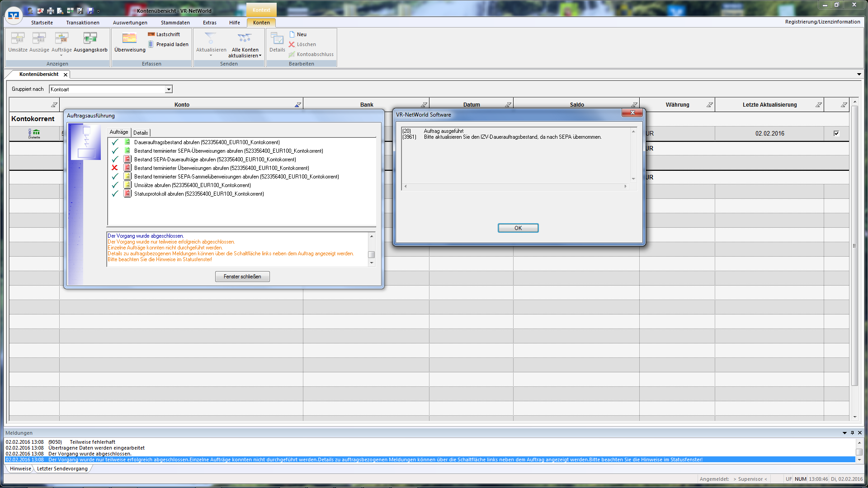The image size is (868, 488).
Task: Click the Kontoabschluss ribbon item
Action: [311, 54]
